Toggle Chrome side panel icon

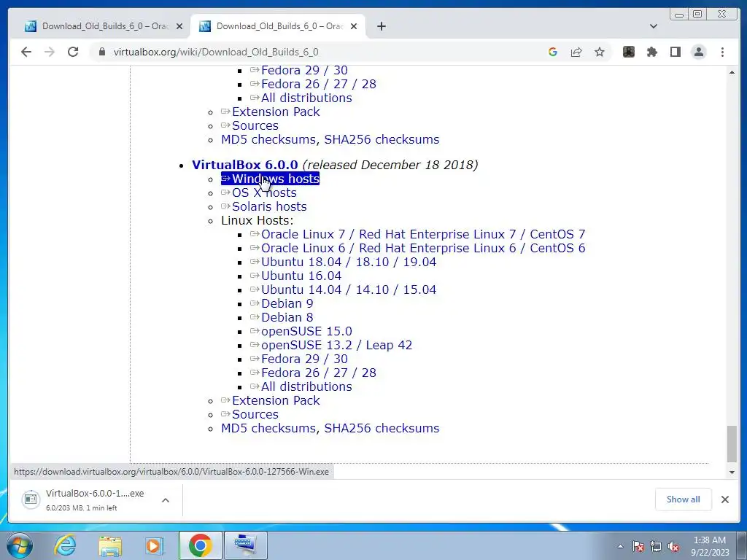tap(675, 52)
